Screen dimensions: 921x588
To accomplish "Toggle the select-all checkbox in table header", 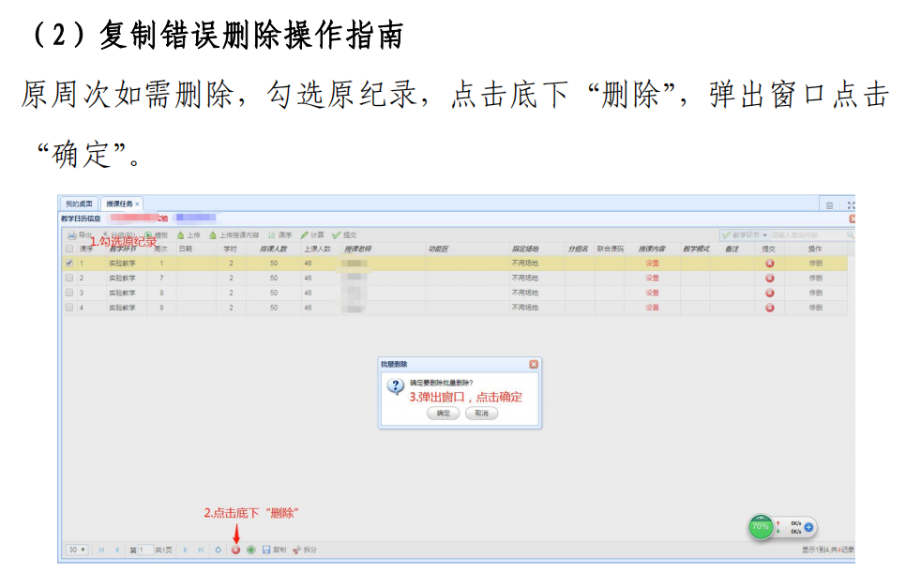I will 68,249.
